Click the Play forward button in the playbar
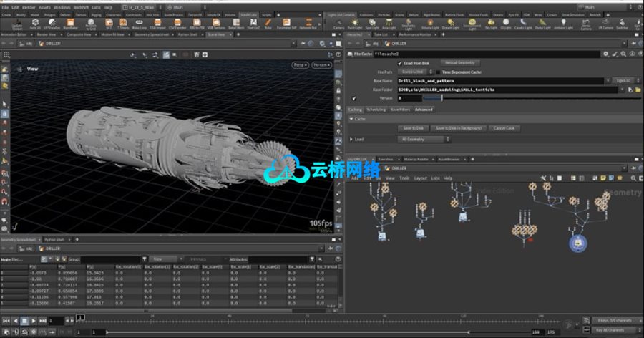 [x=34, y=320]
